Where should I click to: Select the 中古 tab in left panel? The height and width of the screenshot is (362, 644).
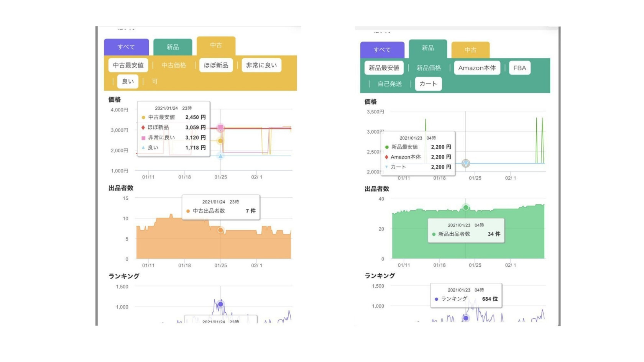[216, 46]
